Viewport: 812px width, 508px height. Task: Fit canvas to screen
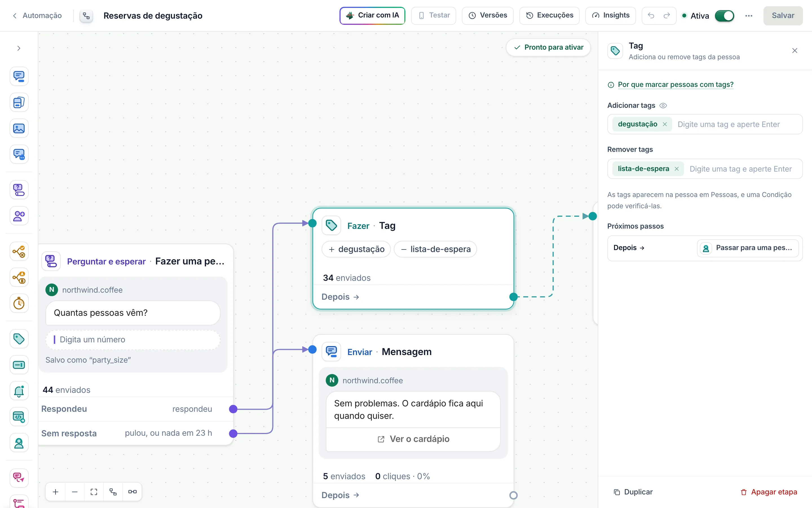[94, 492]
